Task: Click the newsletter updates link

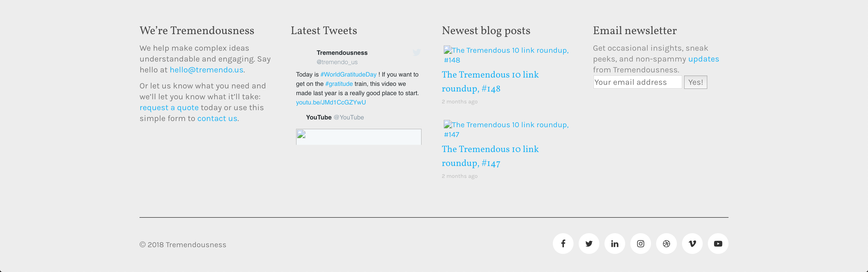Action: 703,59
